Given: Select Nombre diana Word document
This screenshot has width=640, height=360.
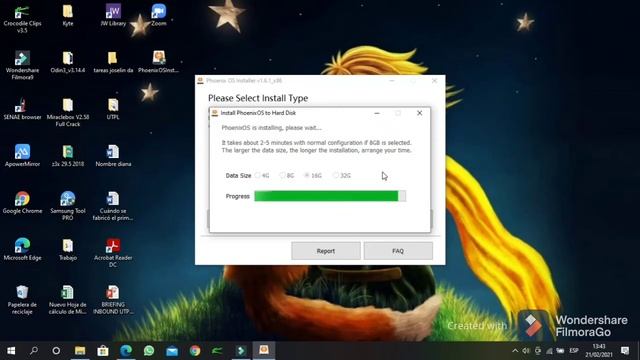Looking at the screenshot, I should (x=113, y=156).
